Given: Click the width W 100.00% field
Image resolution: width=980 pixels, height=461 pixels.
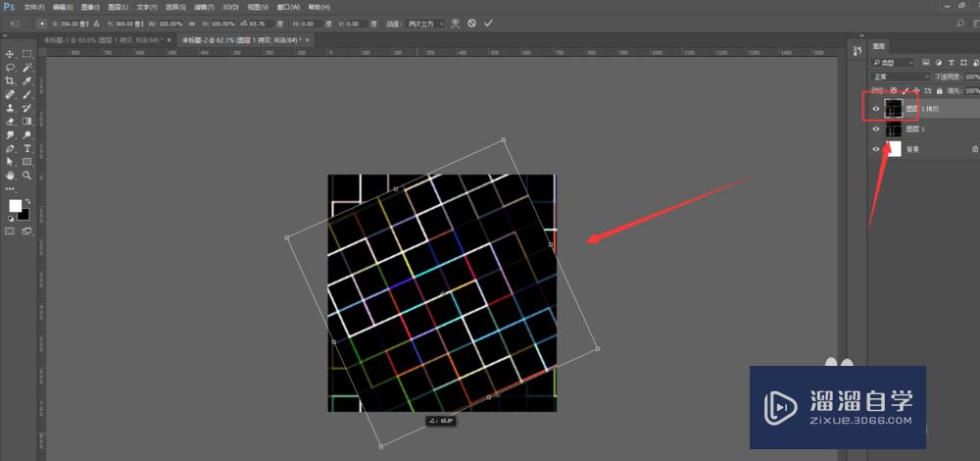Looking at the screenshot, I should point(171,24).
